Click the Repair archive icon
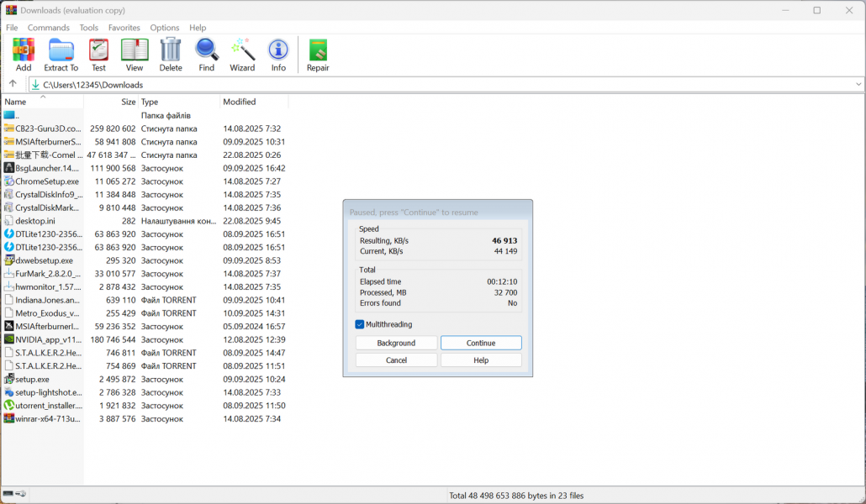 pyautogui.click(x=318, y=52)
